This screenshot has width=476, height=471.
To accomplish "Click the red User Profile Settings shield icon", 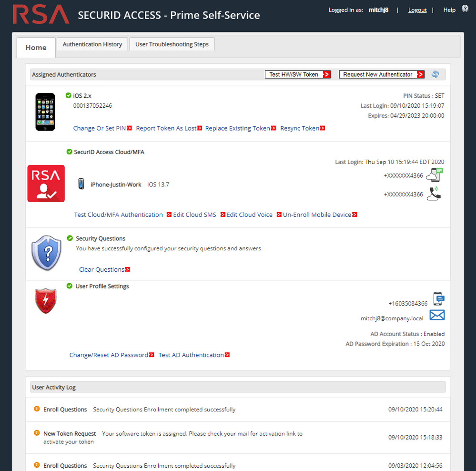I will [x=45, y=301].
